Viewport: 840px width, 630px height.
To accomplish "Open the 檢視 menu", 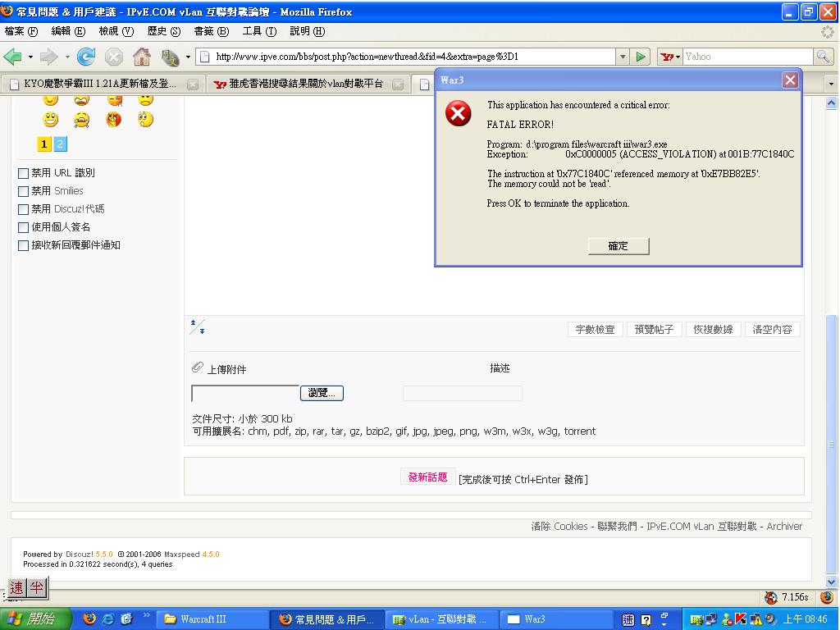I will 116,31.
